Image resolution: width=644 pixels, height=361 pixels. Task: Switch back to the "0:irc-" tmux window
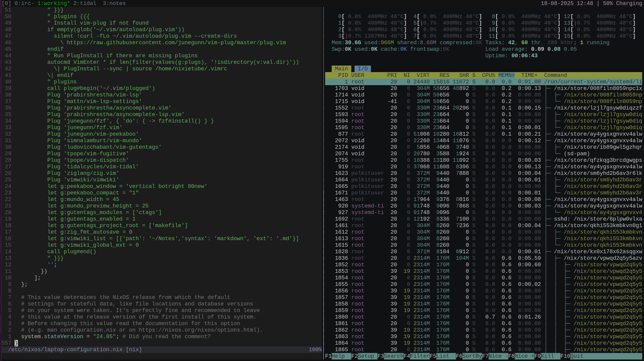pyautogui.click(x=24, y=3)
